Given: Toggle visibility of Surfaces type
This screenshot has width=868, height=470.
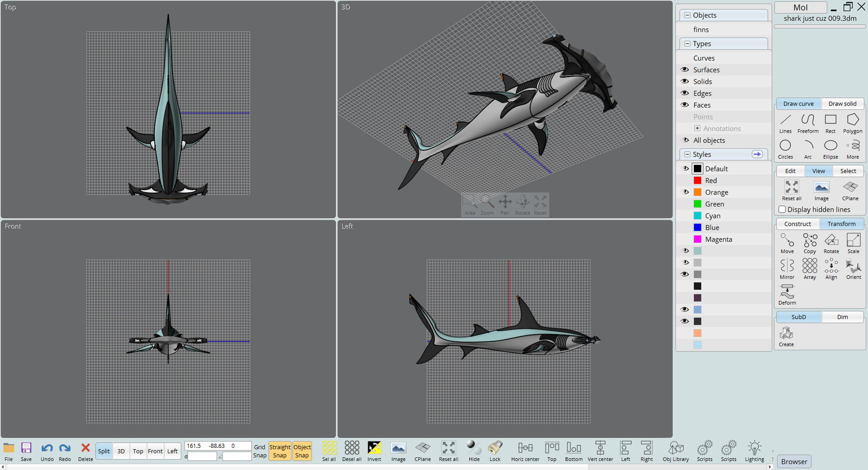Looking at the screenshot, I should coord(685,69).
